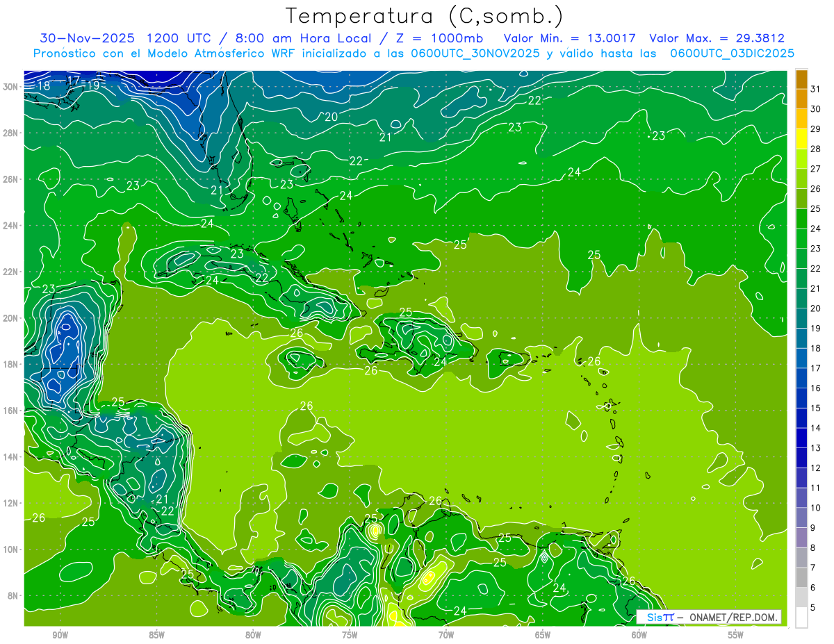Click the color scale label 28
Screen dimensions: 834x644
click(816, 149)
